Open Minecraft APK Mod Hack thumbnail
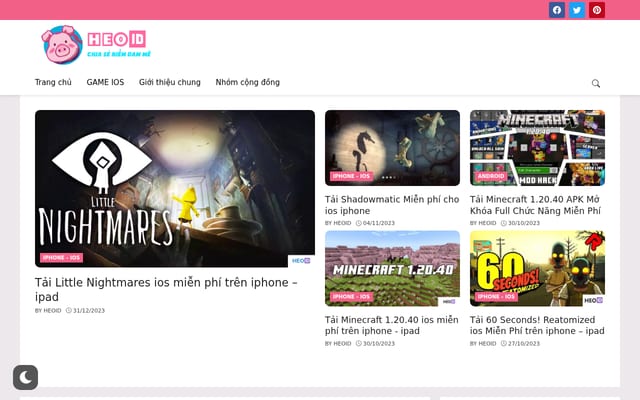This screenshot has width=640, height=400. 537,148
